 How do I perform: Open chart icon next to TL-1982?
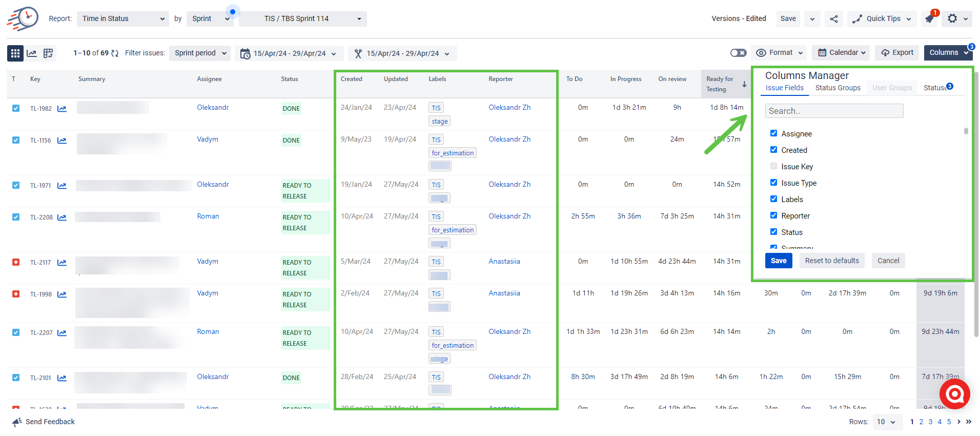62,108
